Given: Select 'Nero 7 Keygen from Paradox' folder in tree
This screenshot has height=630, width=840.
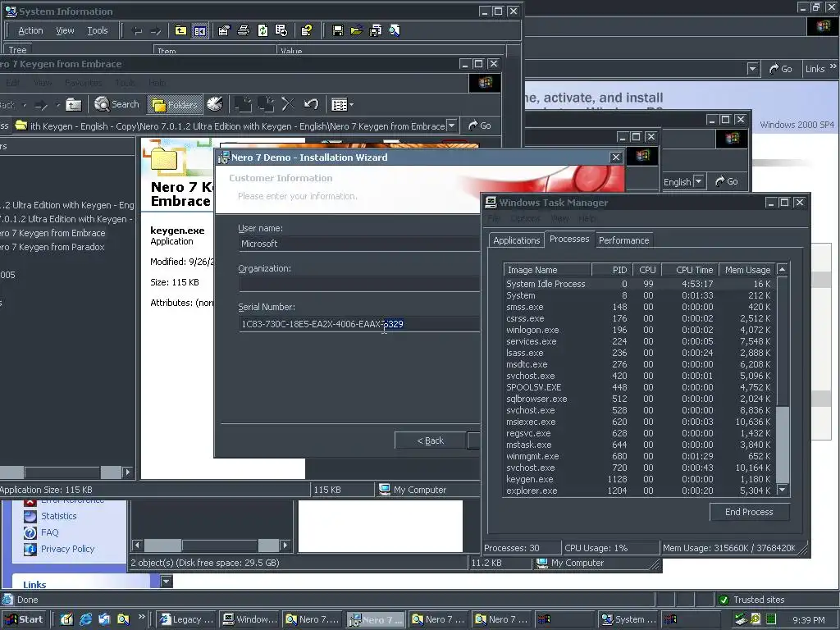Looking at the screenshot, I should [x=52, y=247].
